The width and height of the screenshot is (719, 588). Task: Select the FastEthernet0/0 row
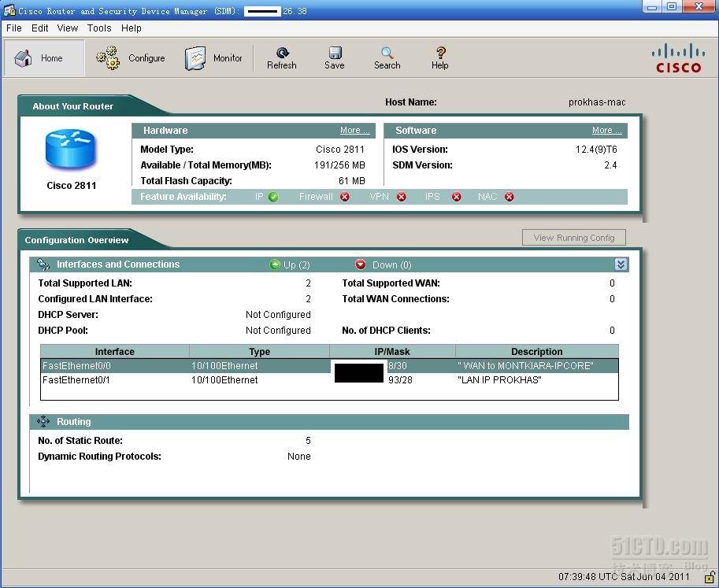click(329, 366)
